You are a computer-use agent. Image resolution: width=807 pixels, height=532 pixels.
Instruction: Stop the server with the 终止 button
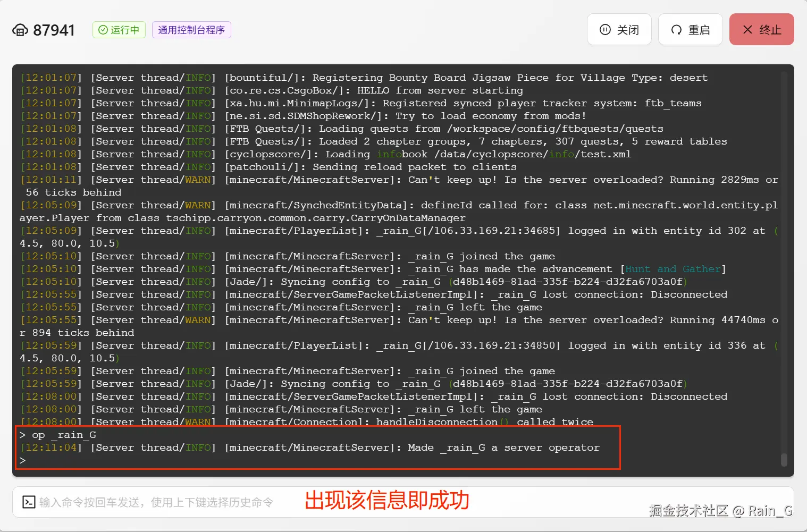(761, 29)
